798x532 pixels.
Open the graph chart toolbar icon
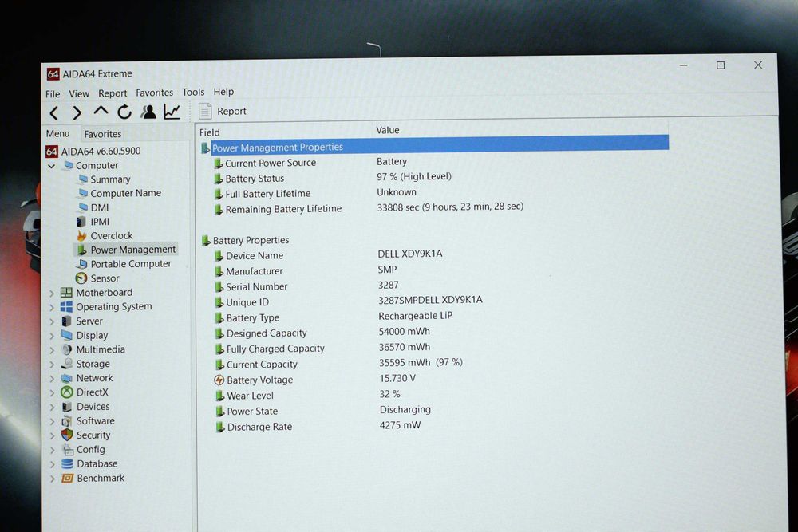[x=172, y=112]
